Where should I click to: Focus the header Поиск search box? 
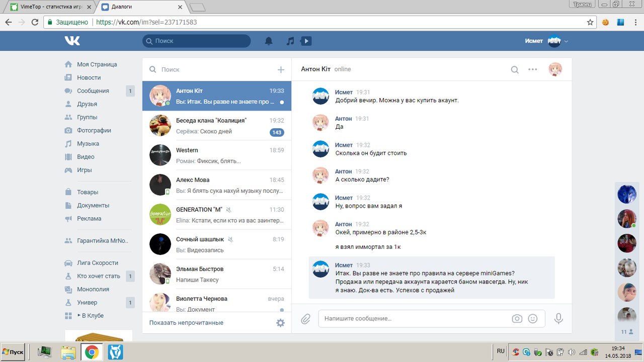tap(196, 41)
